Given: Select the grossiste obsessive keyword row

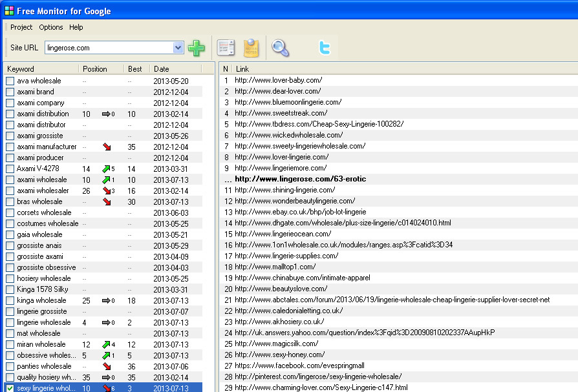Looking at the screenshot, I should tap(103, 267).
